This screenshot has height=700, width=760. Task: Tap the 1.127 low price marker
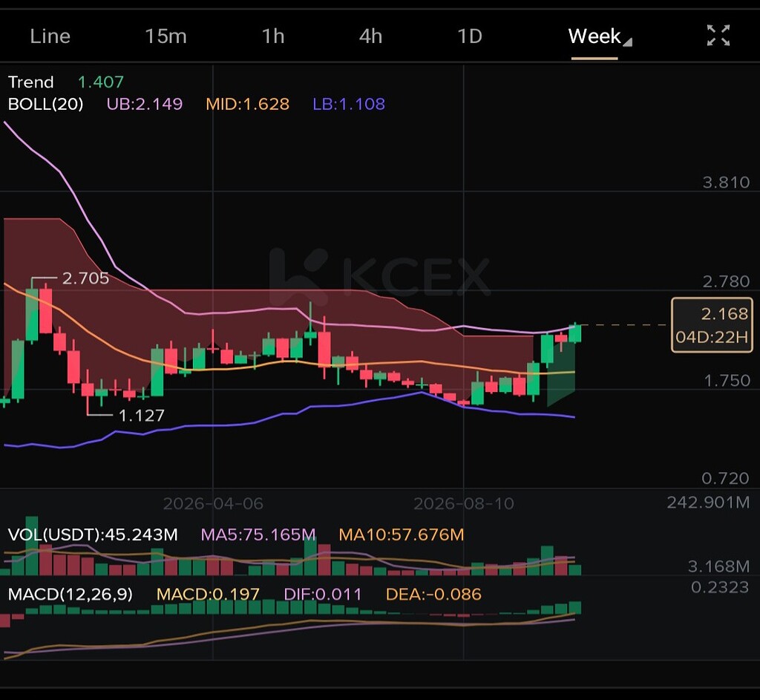pyautogui.click(x=141, y=416)
